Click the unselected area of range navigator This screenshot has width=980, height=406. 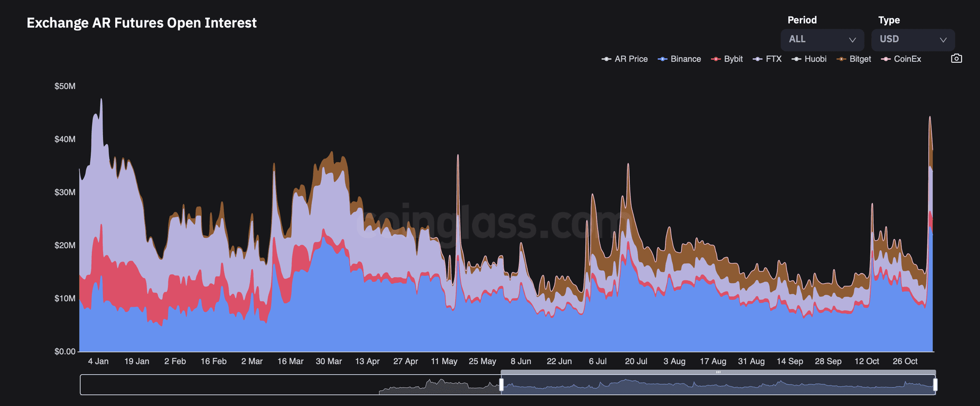[290, 385]
